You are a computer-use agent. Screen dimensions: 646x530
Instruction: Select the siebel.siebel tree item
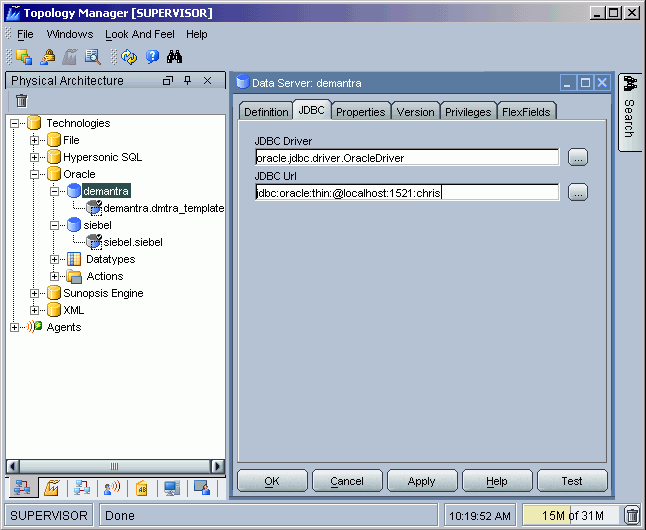133,242
